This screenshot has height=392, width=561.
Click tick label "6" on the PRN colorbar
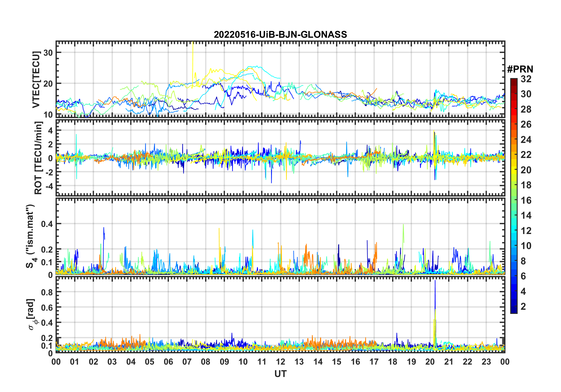(x=523, y=276)
